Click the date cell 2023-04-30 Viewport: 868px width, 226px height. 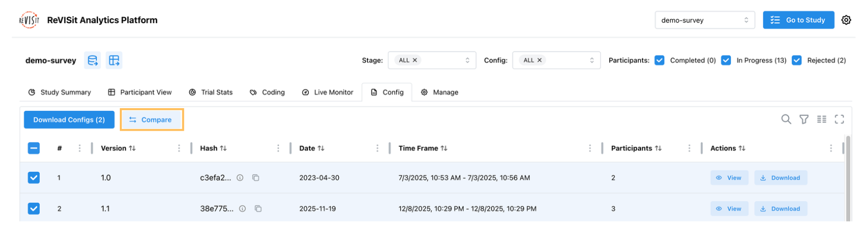(x=319, y=178)
